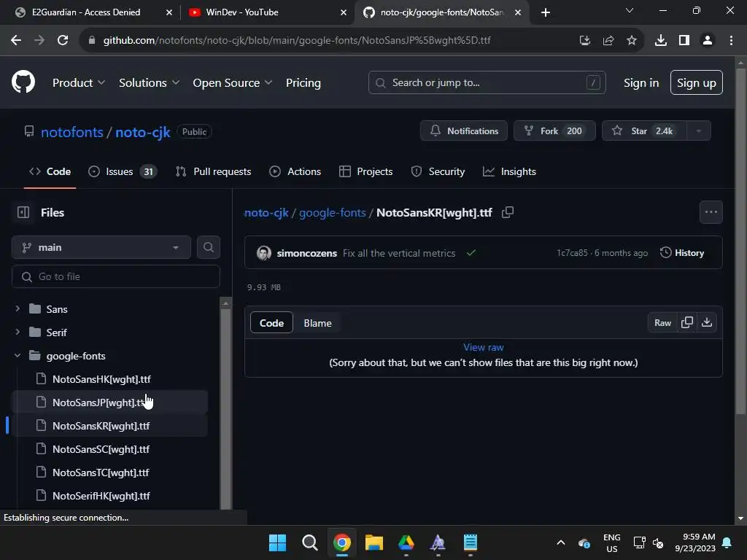747x560 pixels.
Task: Expand the Sans folder
Action: (x=18, y=308)
